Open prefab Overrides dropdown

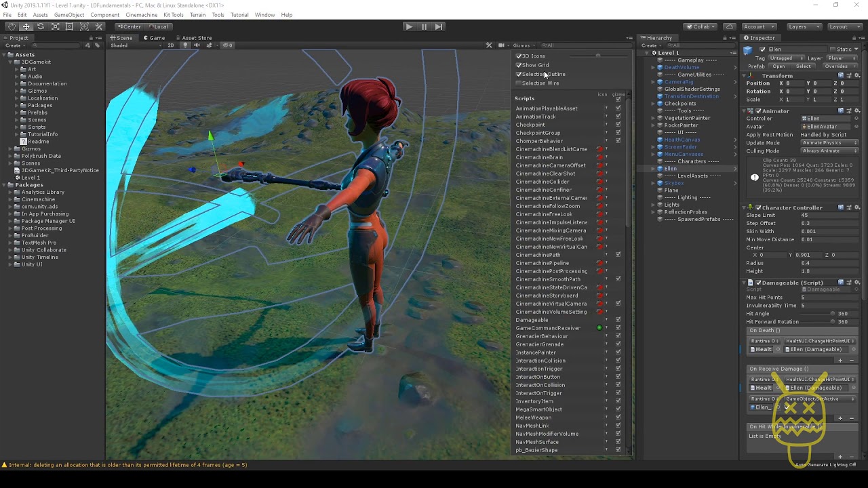click(839, 66)
